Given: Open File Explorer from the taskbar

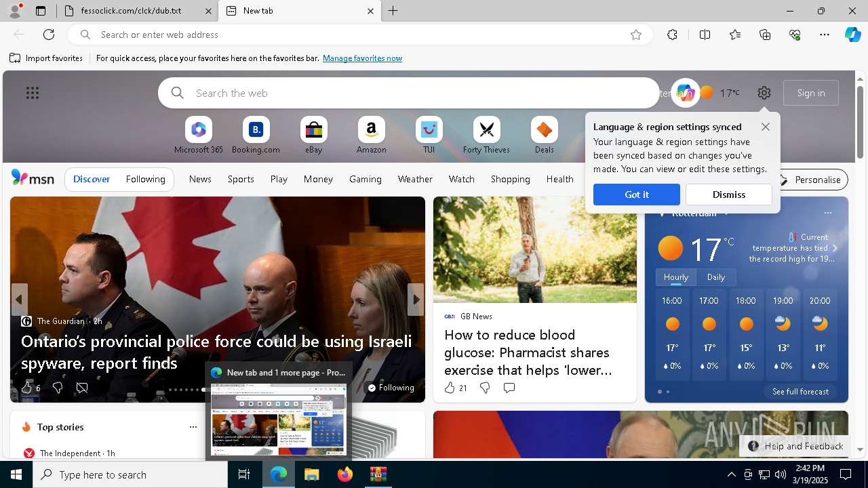Looking at the screenshot, I should click(311, 474).
